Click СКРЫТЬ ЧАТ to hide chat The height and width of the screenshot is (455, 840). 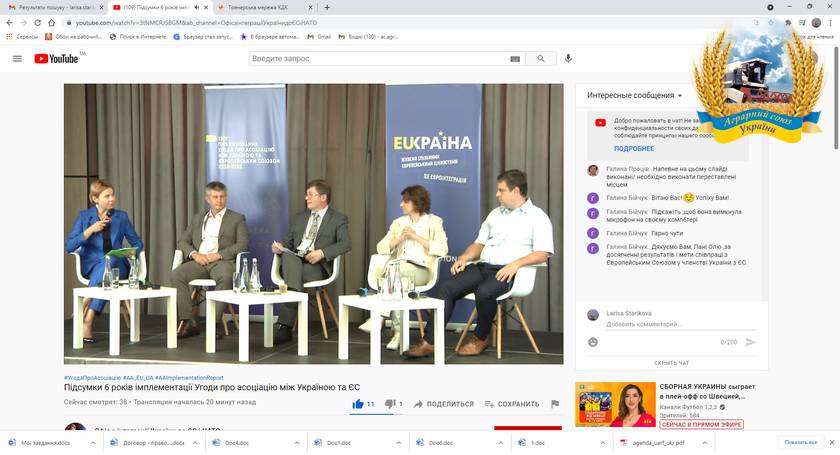(671, 363)
